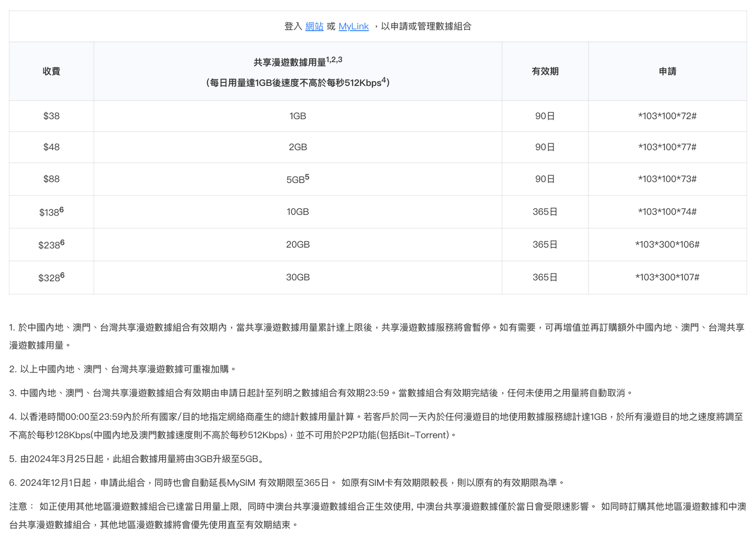The height and width of the screenshot is (536, 756).
Task: Open the 網站 login link
Action: 314,26
